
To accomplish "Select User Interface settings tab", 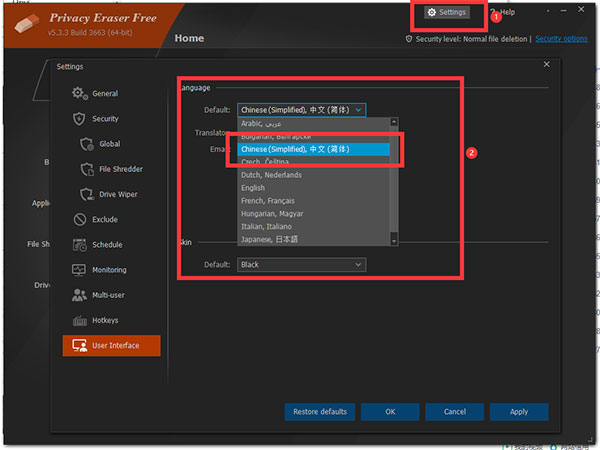I will [111, 346].
